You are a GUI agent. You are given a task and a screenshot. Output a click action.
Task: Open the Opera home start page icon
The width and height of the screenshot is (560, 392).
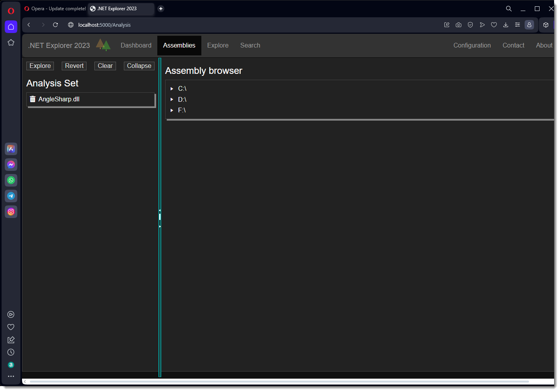click(x=11, y=27)
